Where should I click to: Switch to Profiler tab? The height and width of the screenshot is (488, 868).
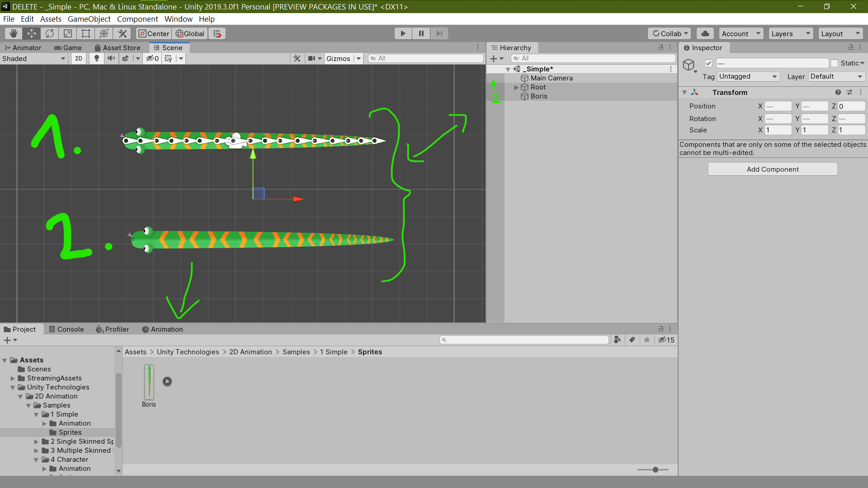click(113, 329)
